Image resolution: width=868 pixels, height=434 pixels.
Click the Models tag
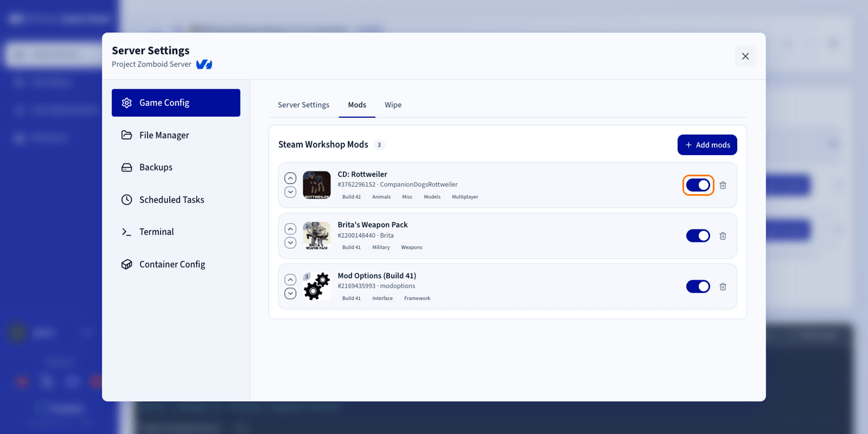pyautogui.click(x=432, y=197)
